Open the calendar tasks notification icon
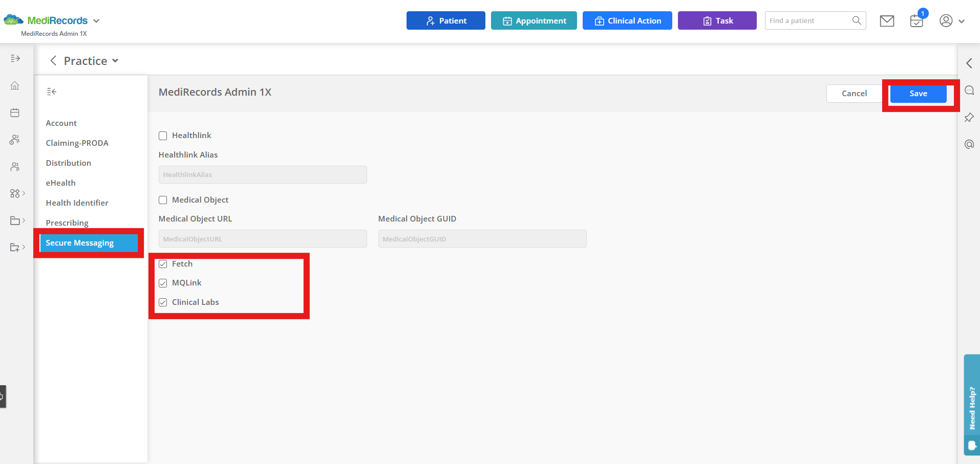 (917, 21)
